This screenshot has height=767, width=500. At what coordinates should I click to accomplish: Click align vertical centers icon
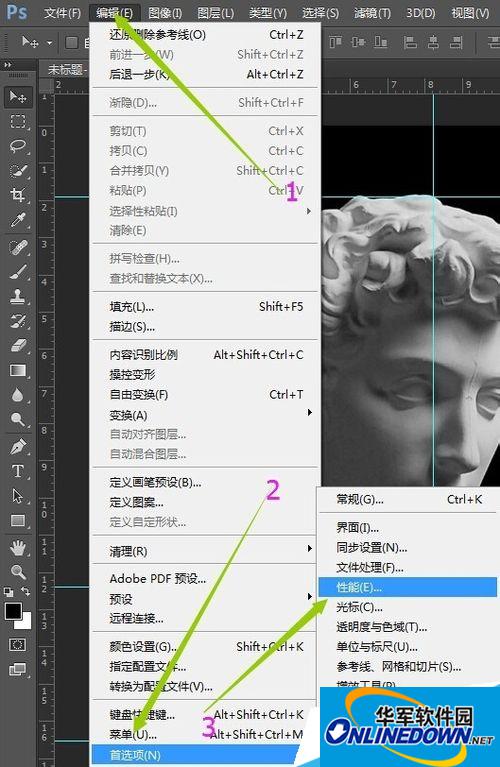pyautogui.click(x=358, y=43)
